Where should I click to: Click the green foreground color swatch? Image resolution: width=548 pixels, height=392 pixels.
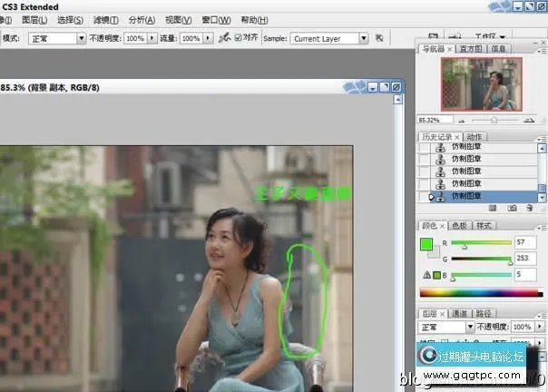point(426,244)
